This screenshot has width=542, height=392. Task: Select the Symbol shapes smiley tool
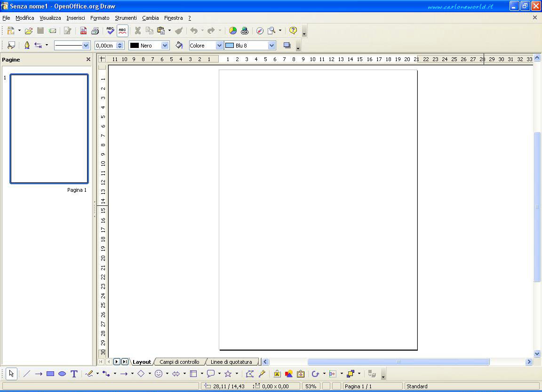click(159, 374)
